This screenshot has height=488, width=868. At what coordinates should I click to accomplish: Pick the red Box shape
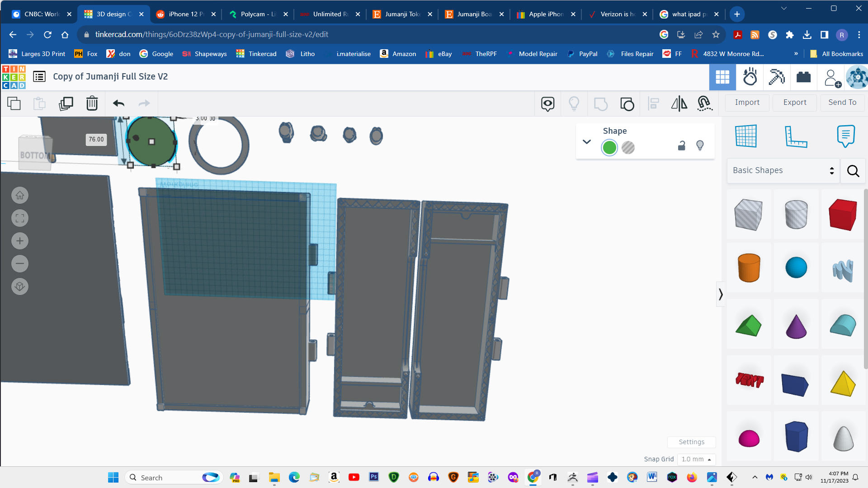pos(843,215)
